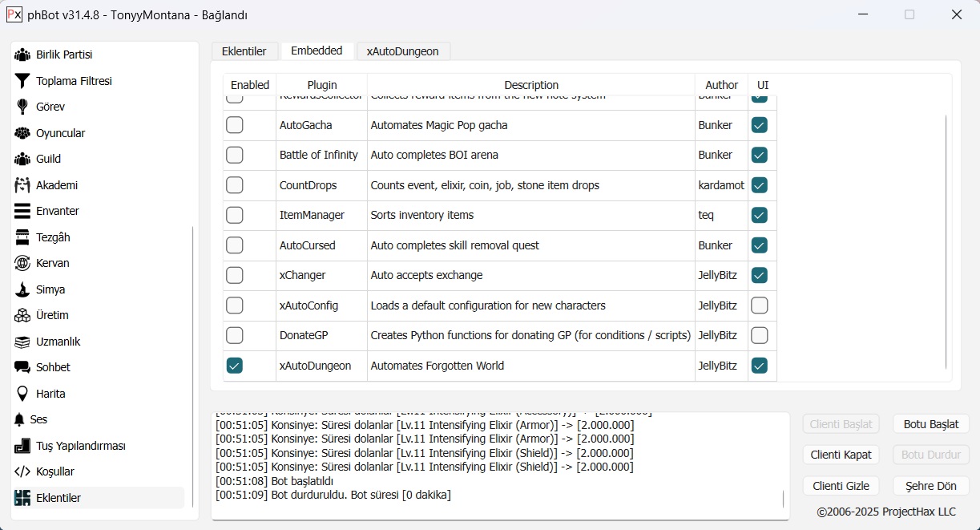Uncheck the UI box for CountDrops
The height and width of the screenshot is (530, 980).
pyautogui.click(x=759, y=185)
